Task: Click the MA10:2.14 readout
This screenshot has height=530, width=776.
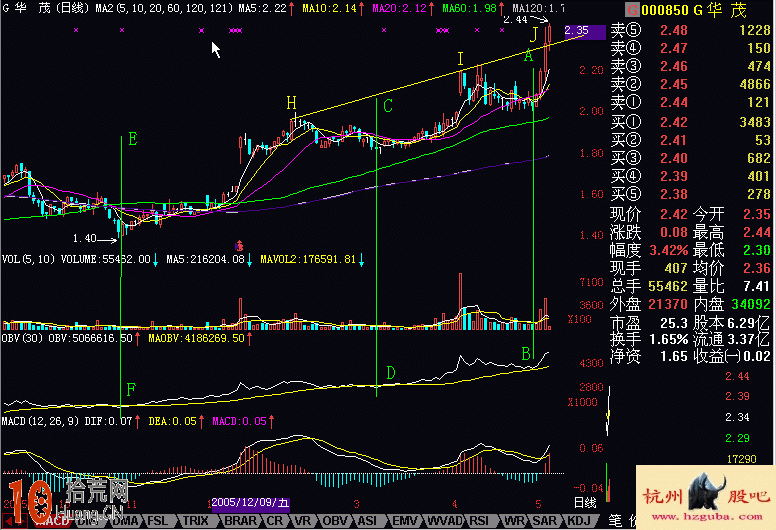Action: (329, 8)
